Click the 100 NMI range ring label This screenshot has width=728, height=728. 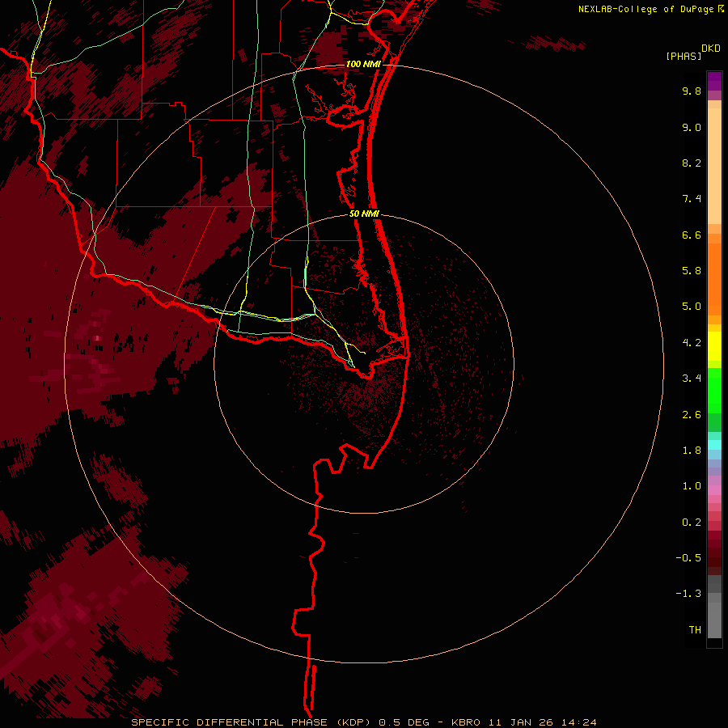click(x=363, y=64)
